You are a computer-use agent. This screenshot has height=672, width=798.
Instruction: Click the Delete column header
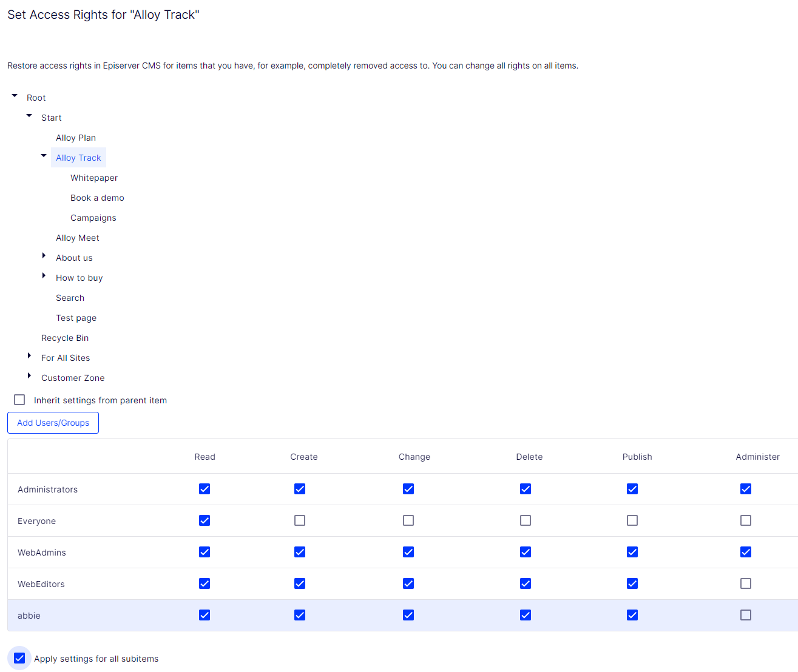(x=529, y=457)
